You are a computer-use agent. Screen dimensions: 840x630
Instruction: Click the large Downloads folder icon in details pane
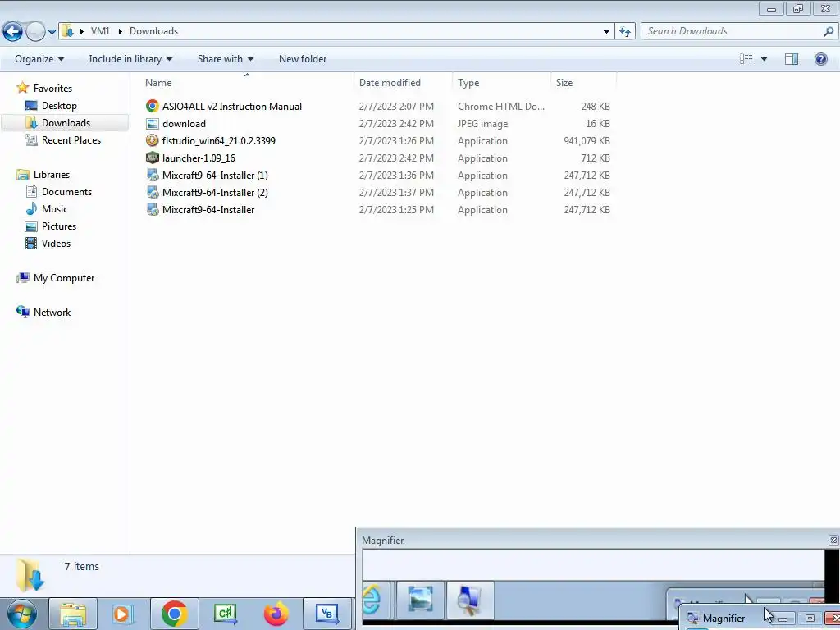pyautogui.click(x=30, y=573)
